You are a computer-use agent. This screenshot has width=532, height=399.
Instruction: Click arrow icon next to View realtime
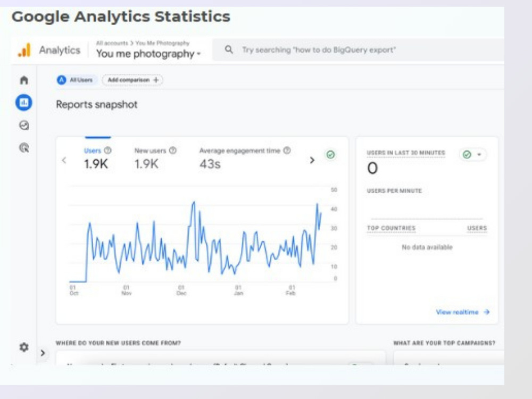coord(487,312)
